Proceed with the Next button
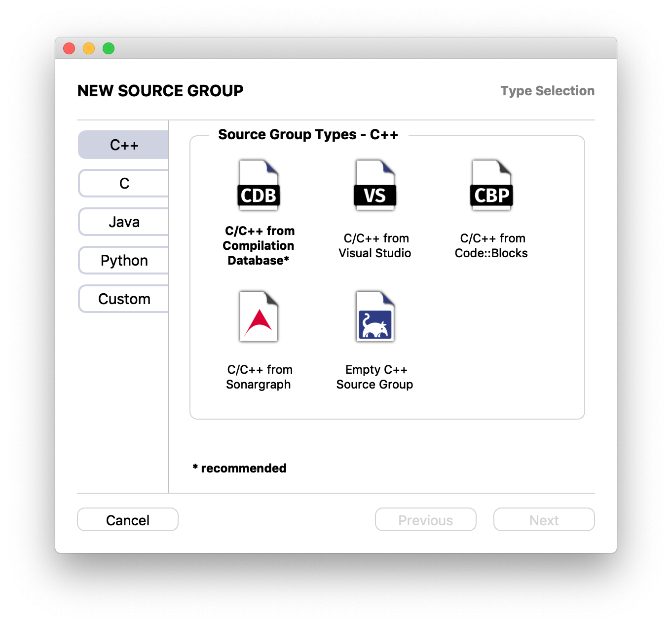 coord(544,520)
